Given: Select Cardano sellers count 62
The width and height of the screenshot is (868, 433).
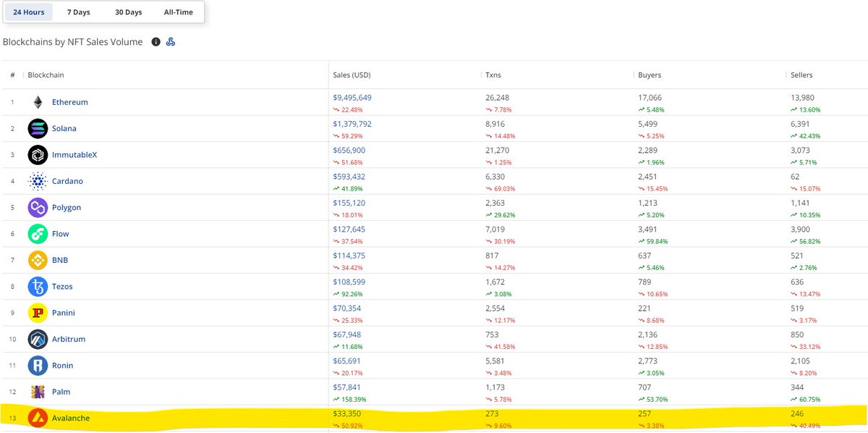Looking at the screenshot, I should (795, 176).
